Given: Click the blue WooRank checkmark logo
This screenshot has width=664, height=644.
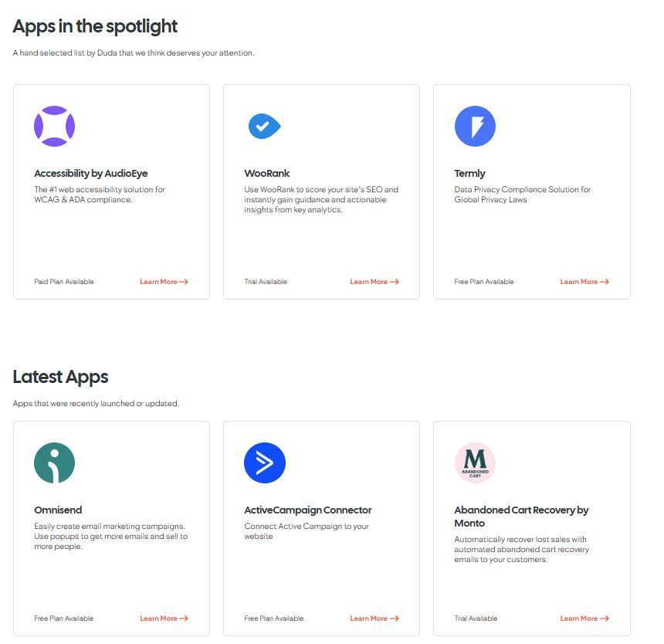Looking at the screenshot, I should click(x=264, y=126).
